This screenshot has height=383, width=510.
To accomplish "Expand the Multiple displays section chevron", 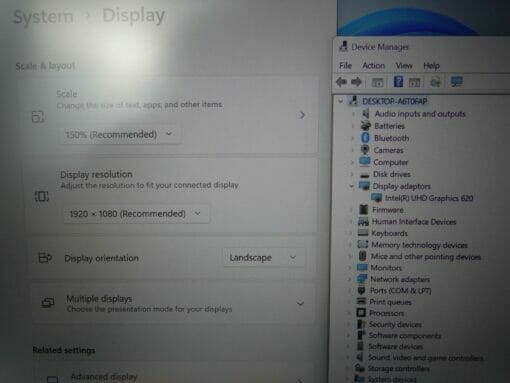I will (300, 304).
